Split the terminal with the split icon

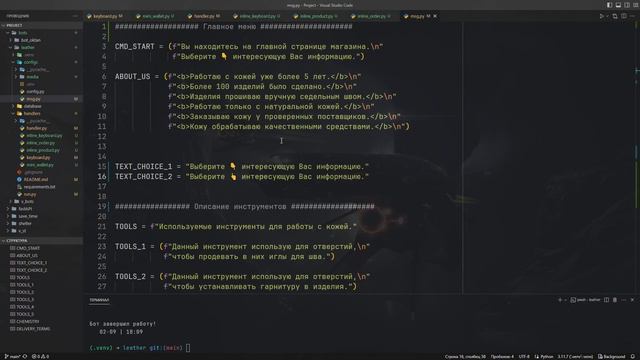[x=607, y=300]
